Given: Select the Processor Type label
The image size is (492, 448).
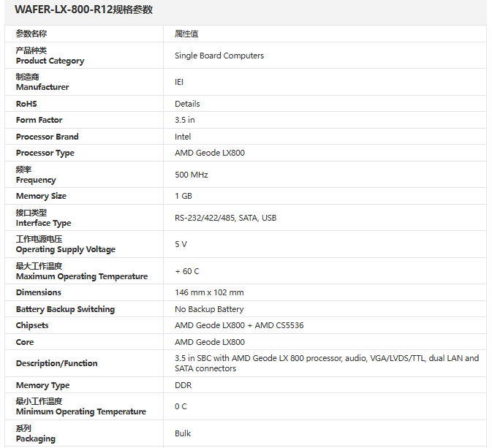Looking at the screenshot, I should click(45, 153).
